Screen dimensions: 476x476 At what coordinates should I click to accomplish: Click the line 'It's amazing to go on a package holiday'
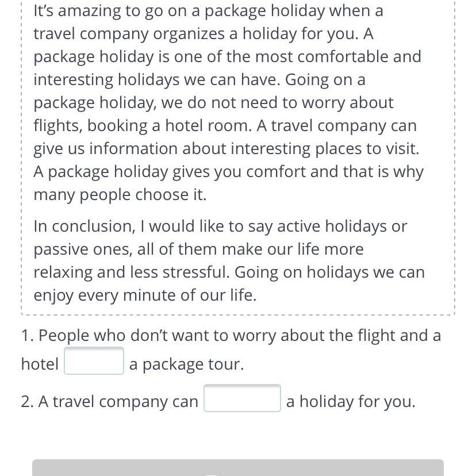(x=208, y=10)
